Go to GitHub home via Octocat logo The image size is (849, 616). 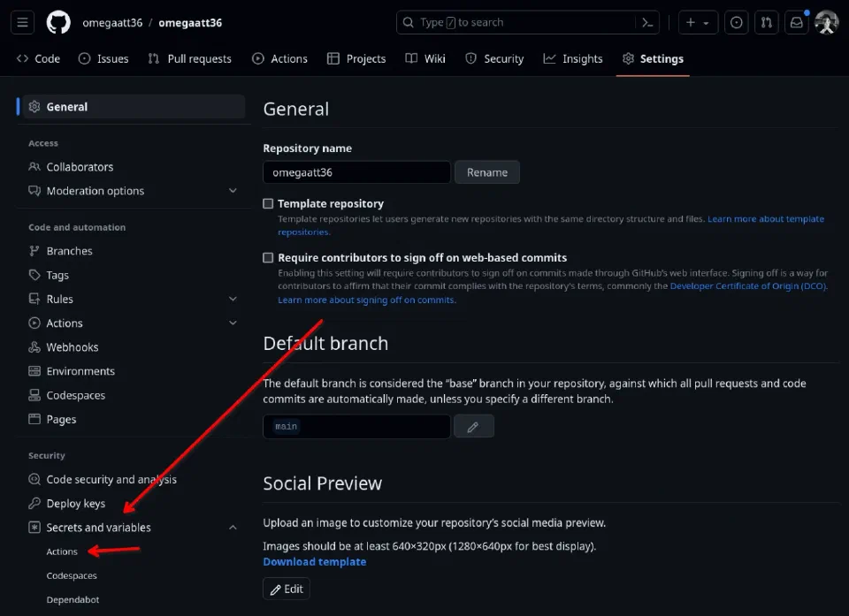[58, 23]
